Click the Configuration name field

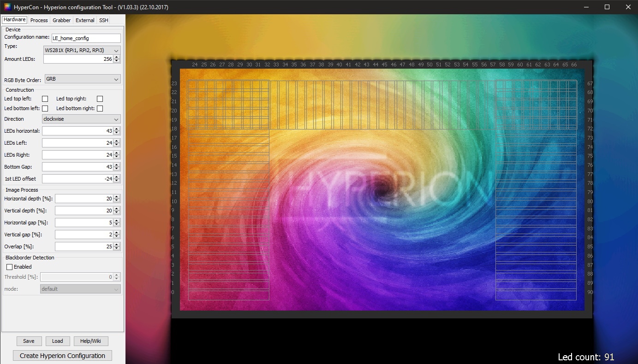(x=86, y=38)
